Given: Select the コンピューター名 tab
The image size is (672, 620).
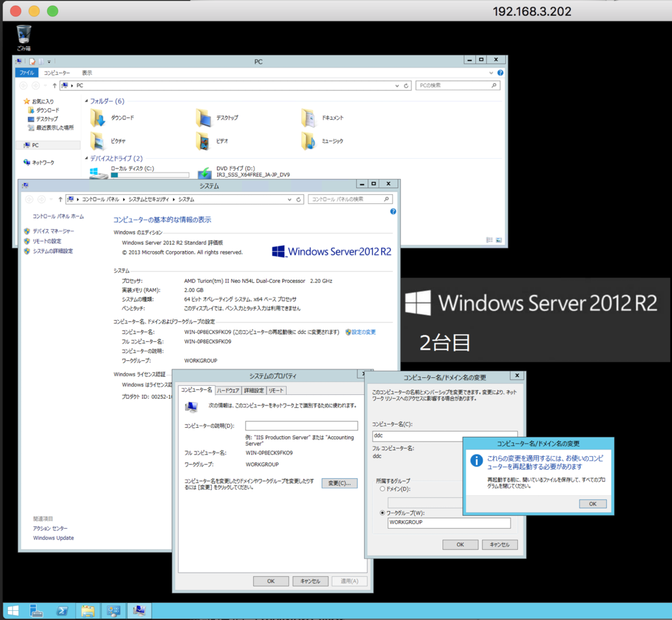Looking at the screenshot, I should pyautogui.click(x=196, y=390).
